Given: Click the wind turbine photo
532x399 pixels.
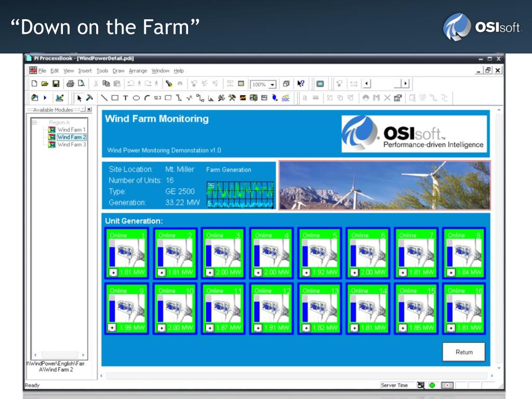Looking at the screenshot, I should click(x=385, y=185).
